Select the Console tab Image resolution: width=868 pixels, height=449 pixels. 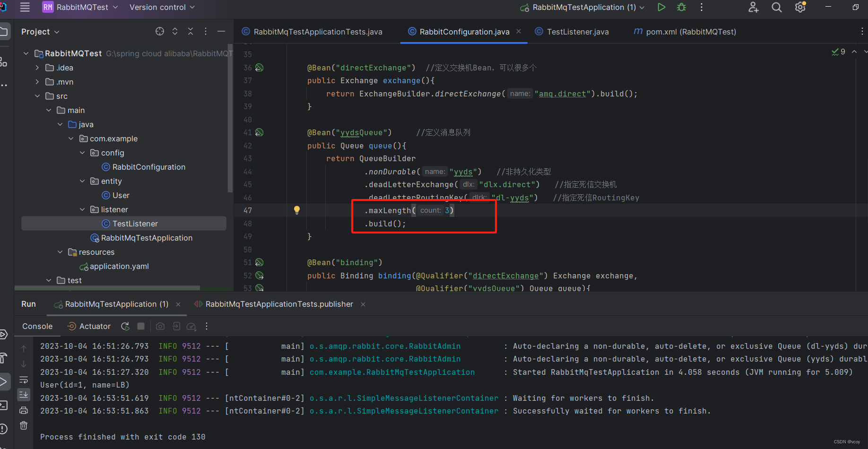pyautogui.click(x=37, y=326)
